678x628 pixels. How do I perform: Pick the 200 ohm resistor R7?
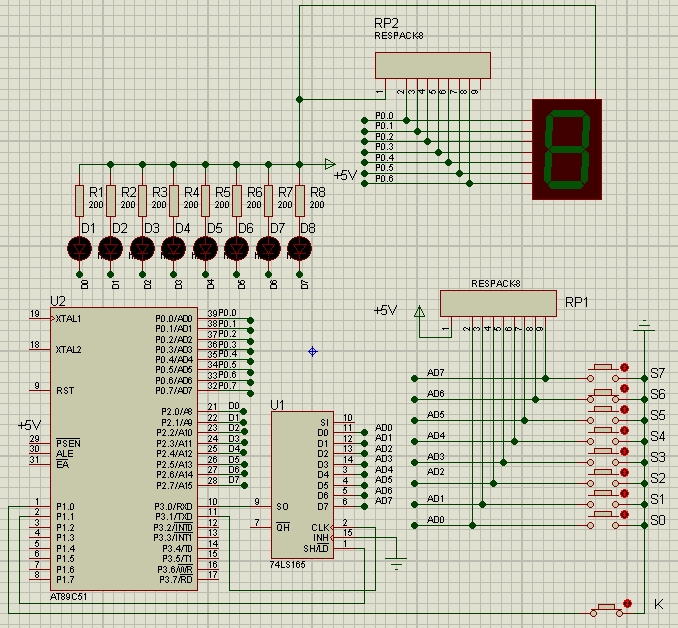coord(269,201)
